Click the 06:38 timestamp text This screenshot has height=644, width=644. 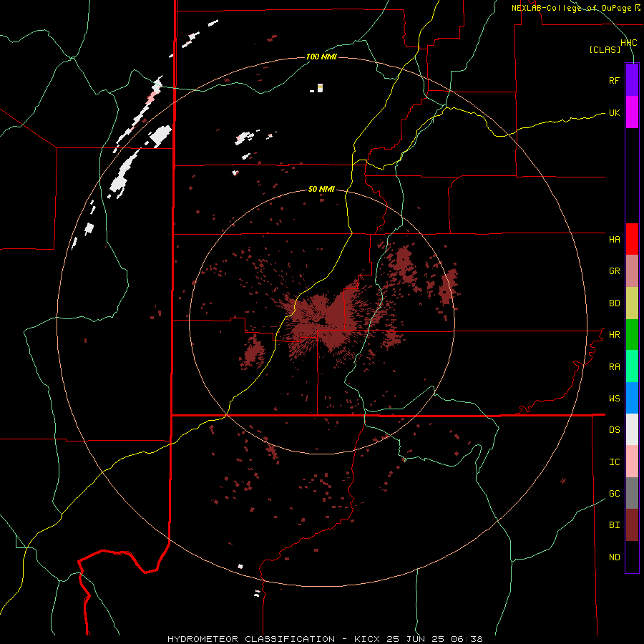467,639
